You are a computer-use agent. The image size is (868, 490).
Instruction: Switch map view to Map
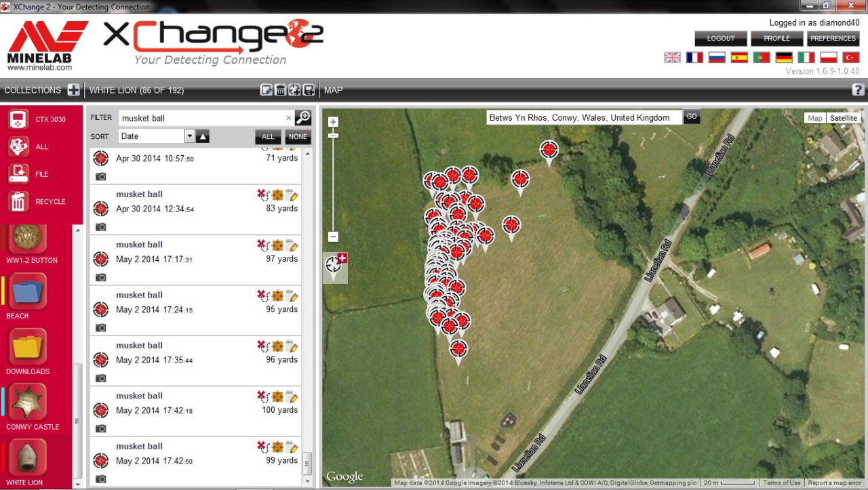814,118
